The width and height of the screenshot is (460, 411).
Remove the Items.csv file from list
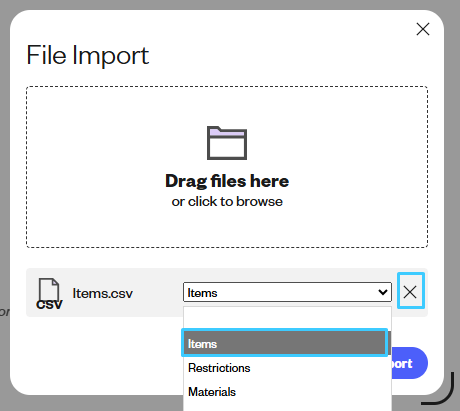pyautogui.click(x=411, y=291)
